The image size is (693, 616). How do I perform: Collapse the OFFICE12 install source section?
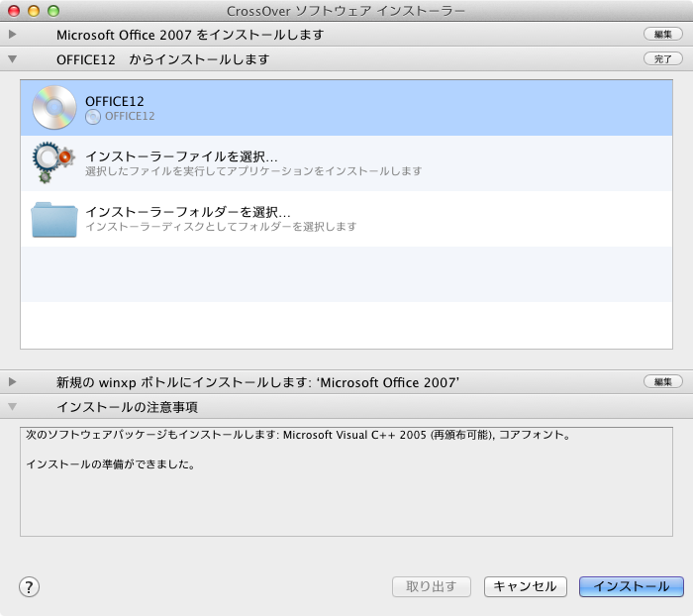[12, 58]
